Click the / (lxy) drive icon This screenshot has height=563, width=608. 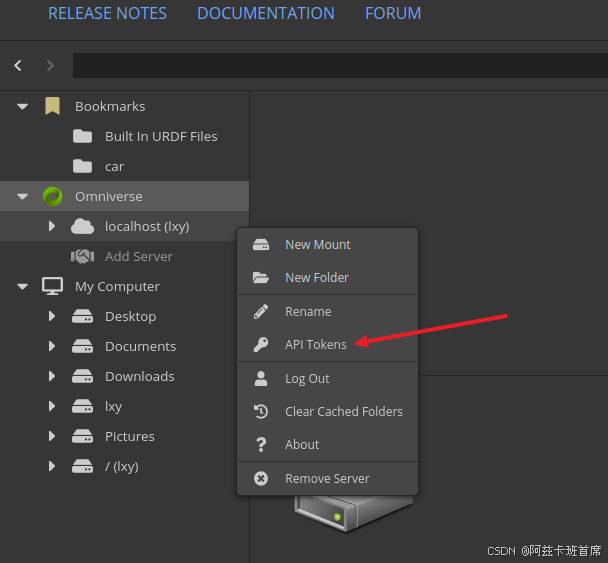(83, 466)
